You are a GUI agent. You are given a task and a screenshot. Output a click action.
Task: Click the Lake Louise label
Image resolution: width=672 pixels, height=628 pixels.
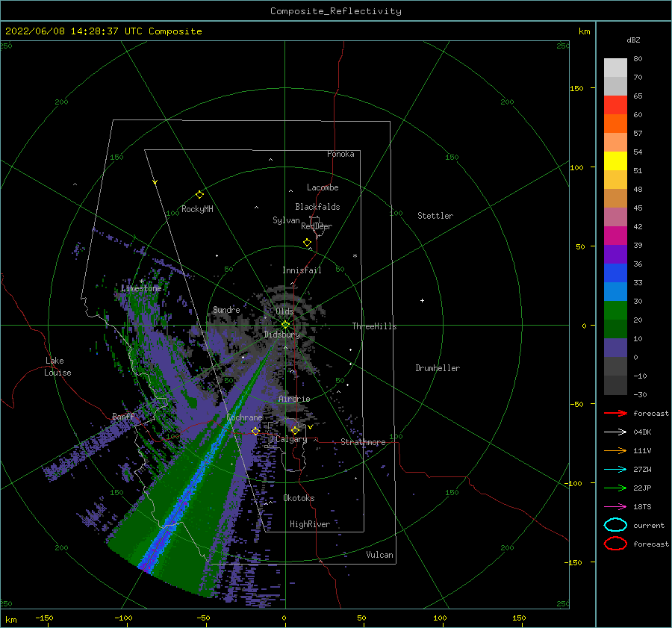coord(57,367)
